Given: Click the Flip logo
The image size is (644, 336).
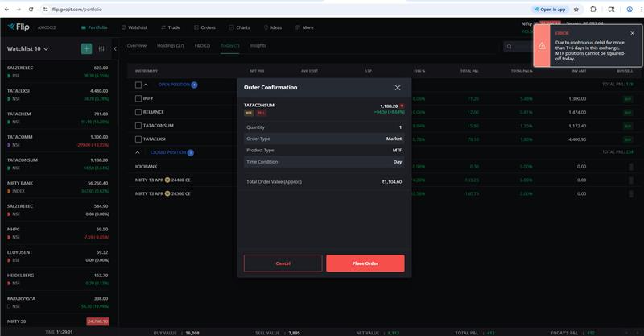Looking at the screenshot, I should tap(19, 27).
